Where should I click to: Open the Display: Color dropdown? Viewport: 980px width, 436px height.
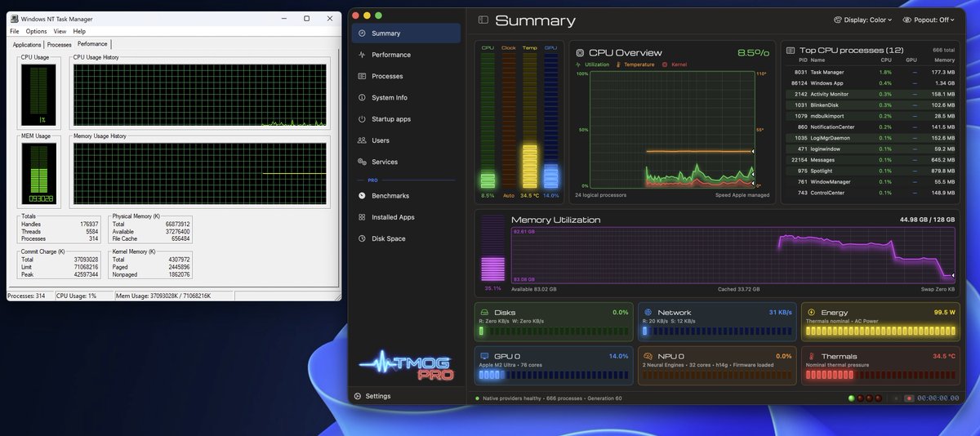click(x=864, y=20)
